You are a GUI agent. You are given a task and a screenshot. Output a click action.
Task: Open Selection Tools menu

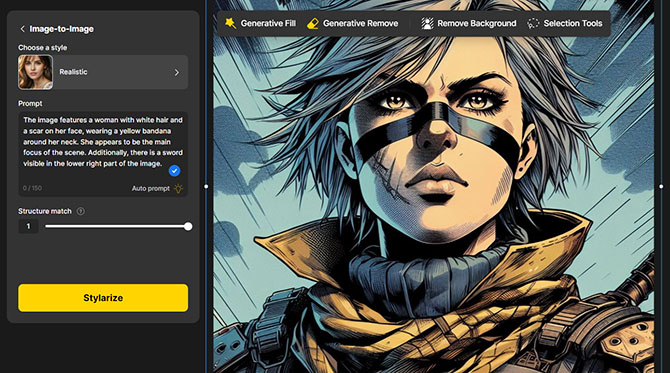pyautogui.click(x=564, y=23)
